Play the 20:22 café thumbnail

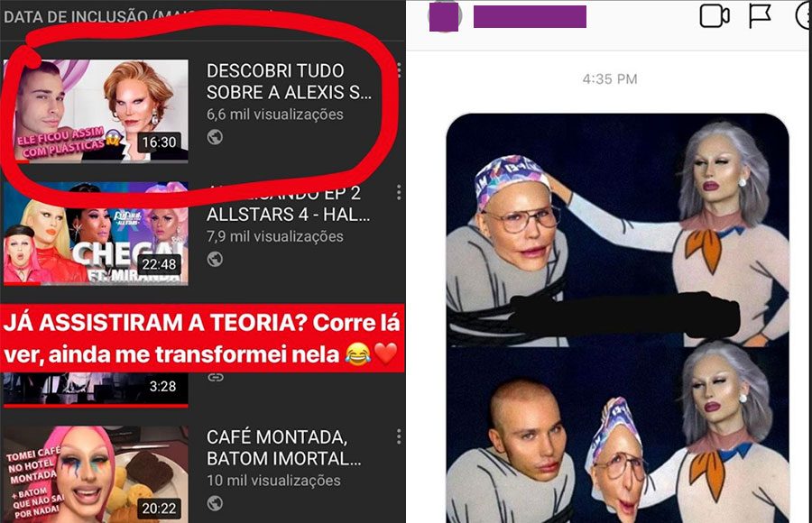click(x=96, y=475)
